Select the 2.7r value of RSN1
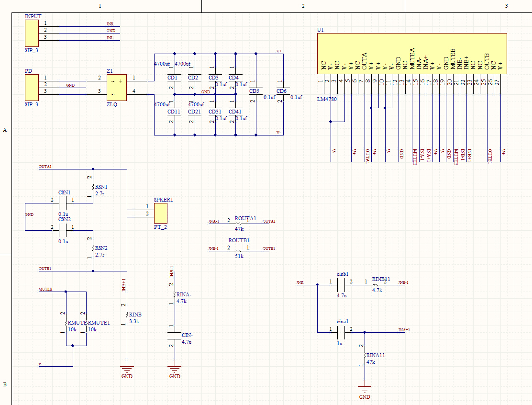The width and height of the screenshot is (532, 405). coord(100,193)
